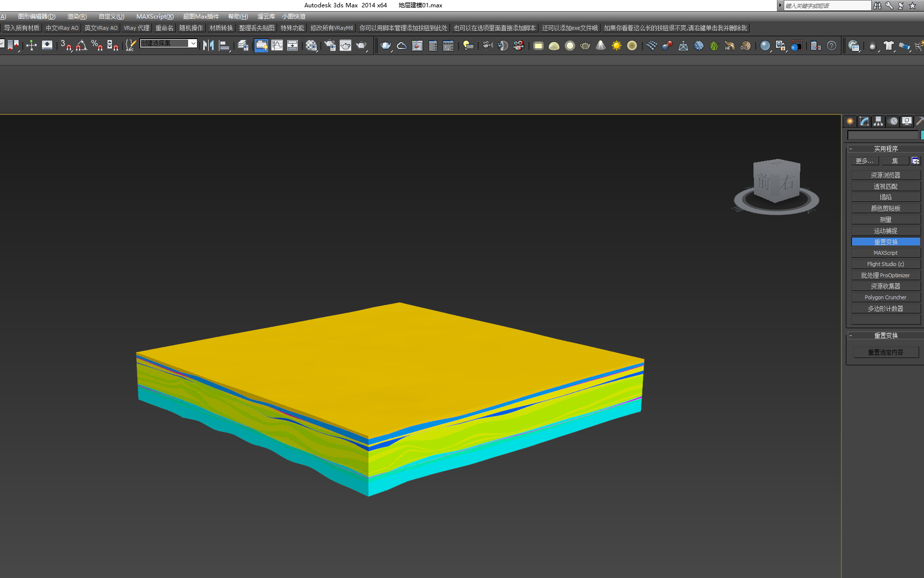Click the green grass plugin icon
The height and width of the screenshot is (578, 924).
[714, 45]
